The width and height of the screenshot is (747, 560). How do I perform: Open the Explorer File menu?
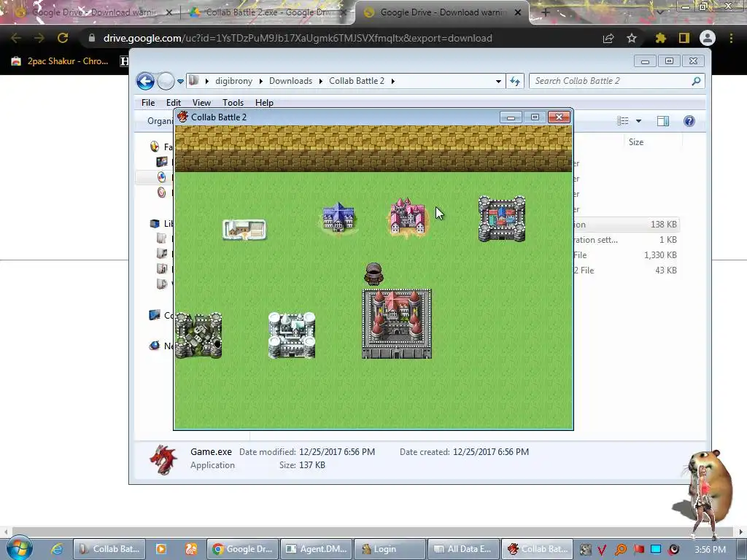pyautogui.click(x=147, y=102)
